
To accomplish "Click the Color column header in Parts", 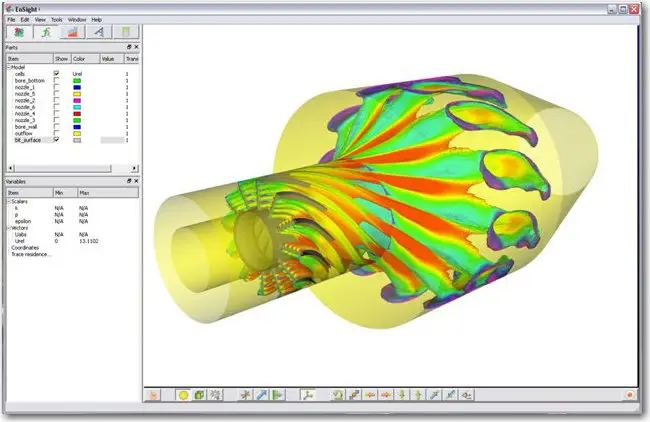I will (85, 59).
